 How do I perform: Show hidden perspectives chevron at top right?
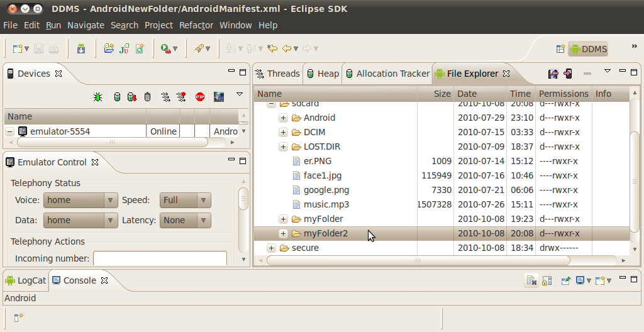pos(635,46)
